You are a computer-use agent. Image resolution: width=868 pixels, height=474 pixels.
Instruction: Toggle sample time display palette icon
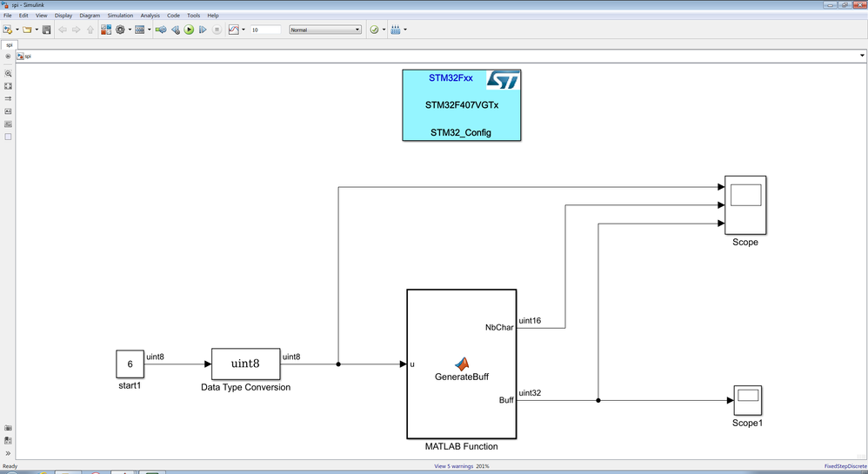point(8,98)
